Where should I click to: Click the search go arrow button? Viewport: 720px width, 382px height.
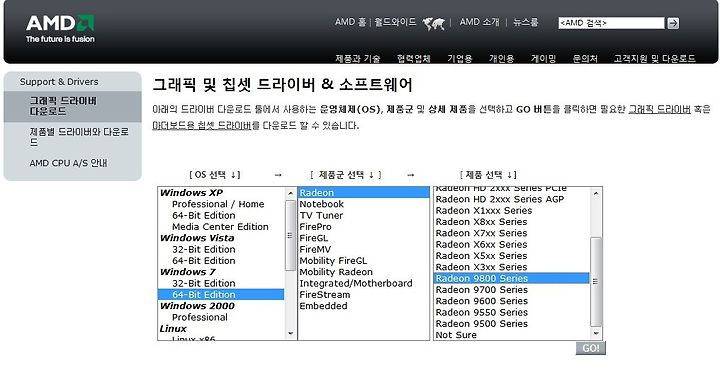(673, 23)
